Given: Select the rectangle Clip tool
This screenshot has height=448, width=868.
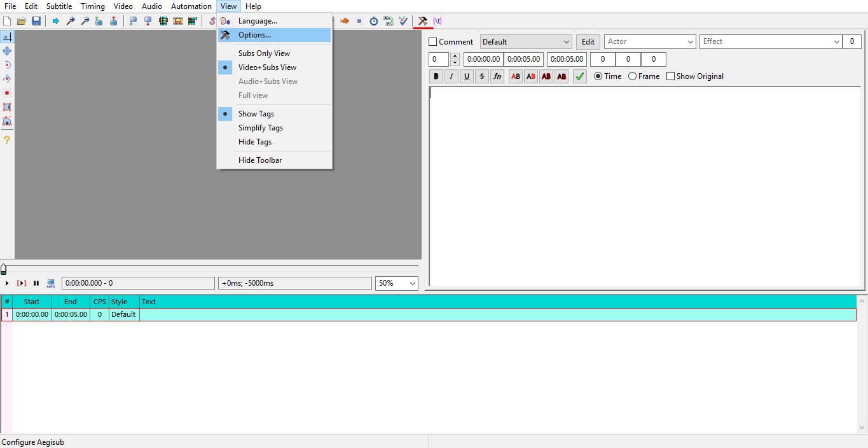Looking at the screenshot, I should pos(7,107).
